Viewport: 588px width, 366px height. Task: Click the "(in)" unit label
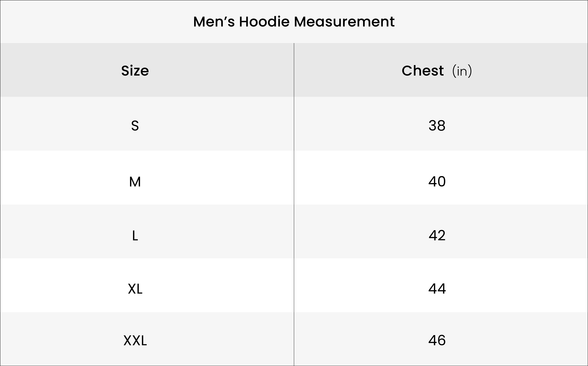(462, 71)
